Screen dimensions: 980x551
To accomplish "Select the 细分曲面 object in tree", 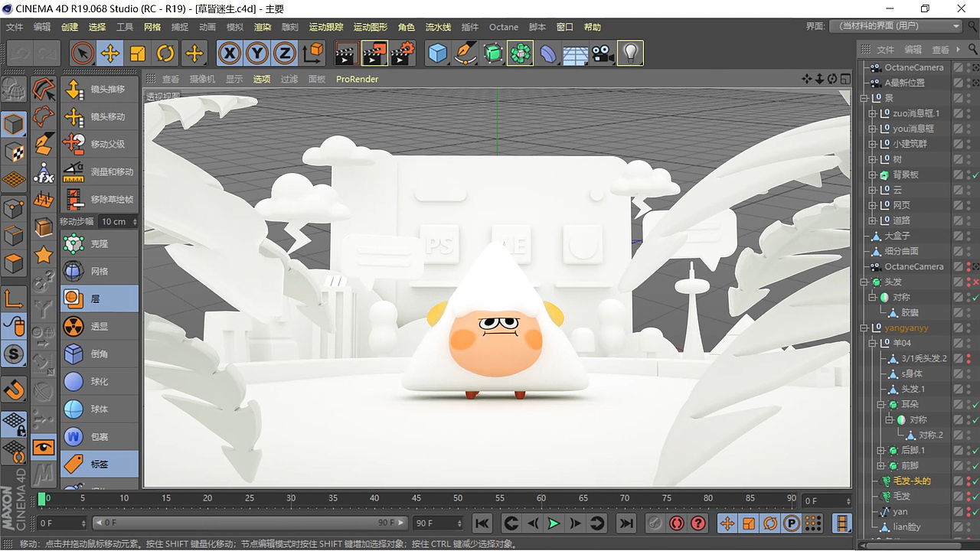I will coord(901,251).
